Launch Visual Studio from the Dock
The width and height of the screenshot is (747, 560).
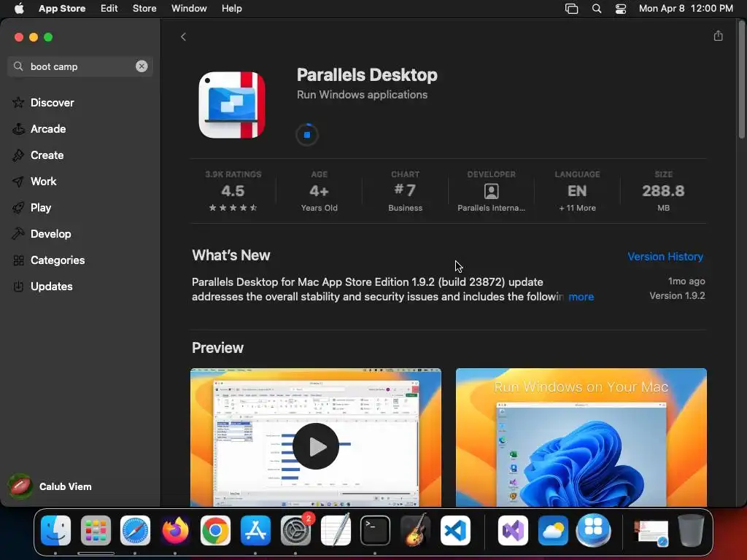tap(513, 530)
